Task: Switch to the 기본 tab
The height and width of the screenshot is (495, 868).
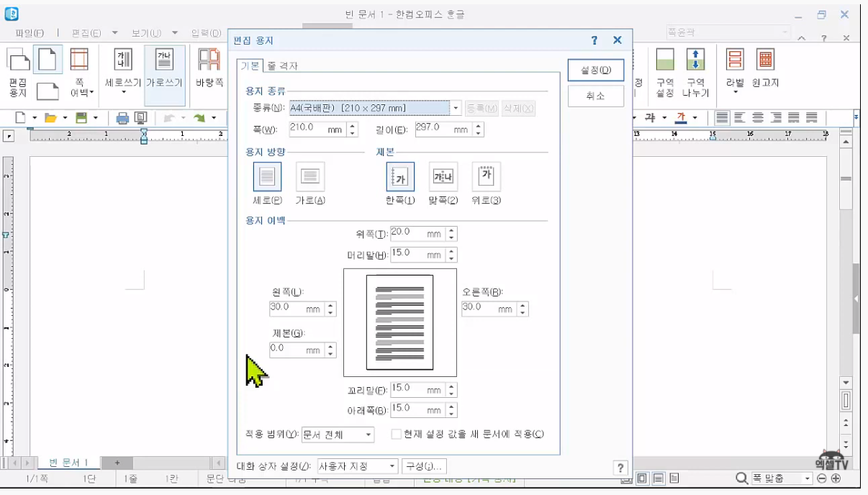Action: tap(250, 65)
